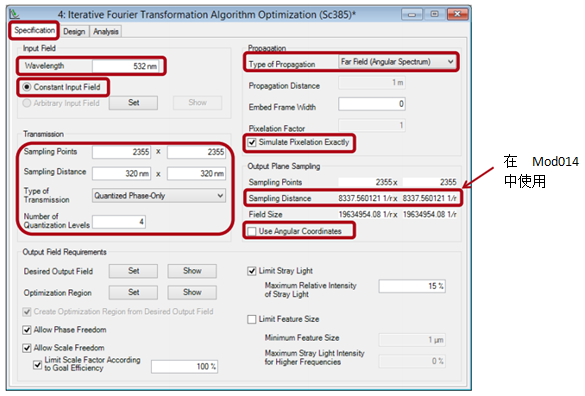Click the application icon in title bar

point(15,15)
